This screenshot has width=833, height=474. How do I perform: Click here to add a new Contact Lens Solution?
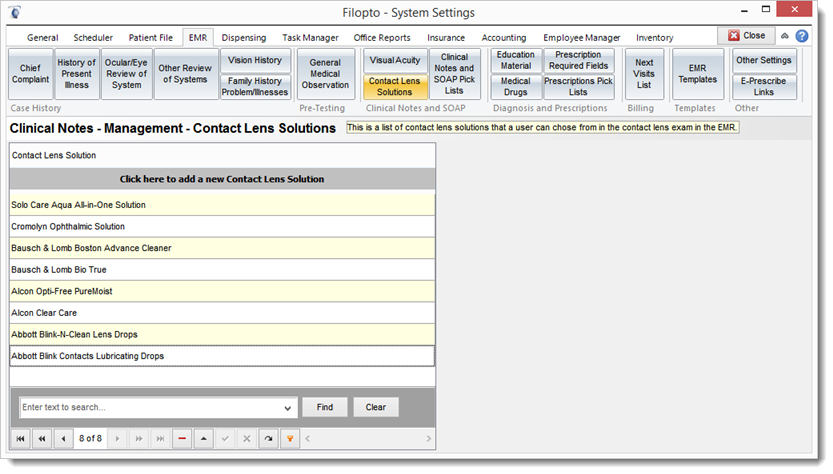point(222,179)
